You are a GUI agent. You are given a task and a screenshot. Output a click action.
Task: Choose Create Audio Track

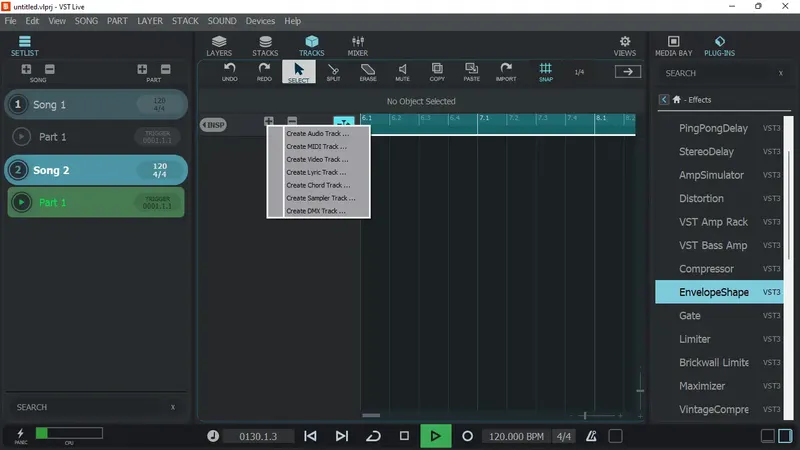point(318,134)
